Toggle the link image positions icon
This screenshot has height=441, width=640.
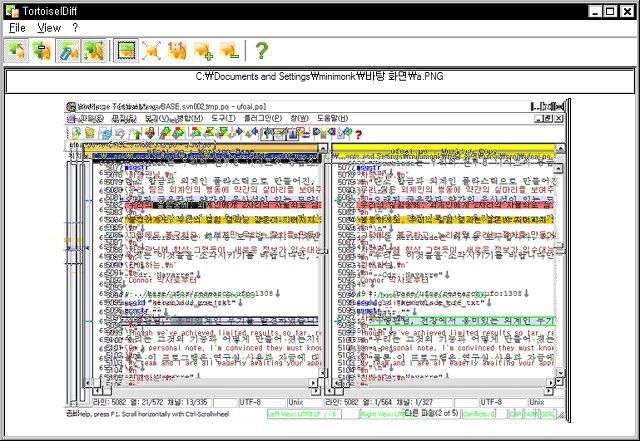68,51
